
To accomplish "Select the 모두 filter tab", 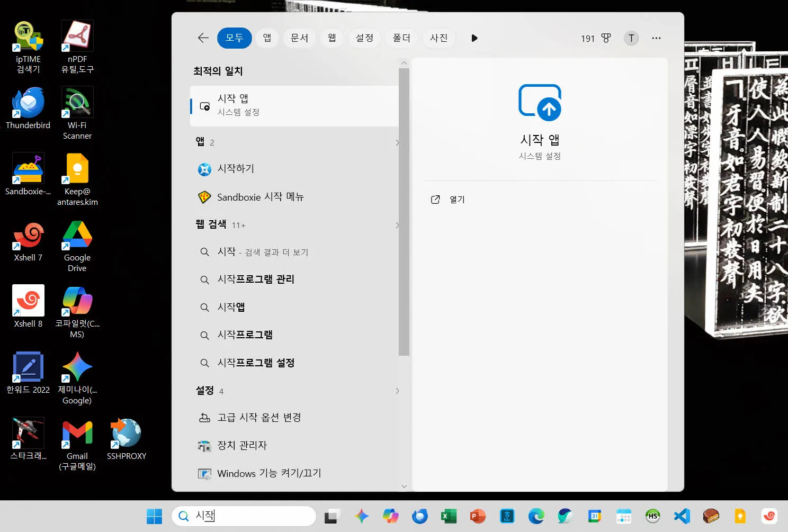I will (234, 38).
